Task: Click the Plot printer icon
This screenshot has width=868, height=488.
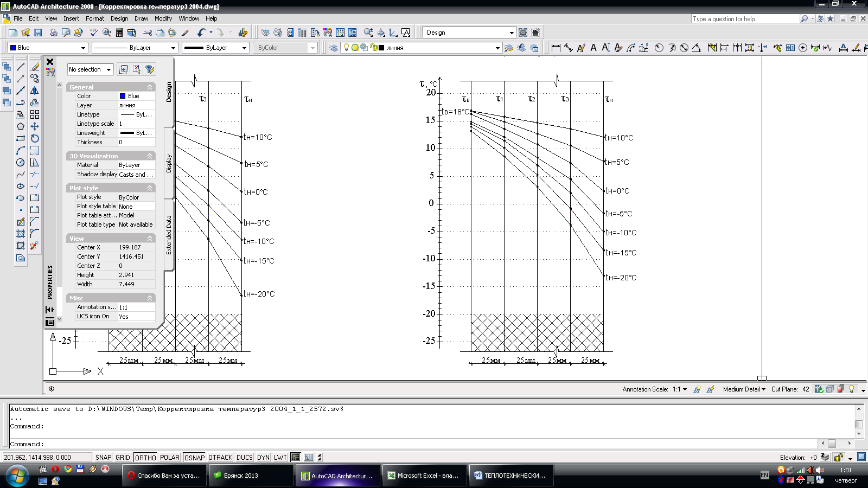Action: pyautogui.click(x=54, y=33)
